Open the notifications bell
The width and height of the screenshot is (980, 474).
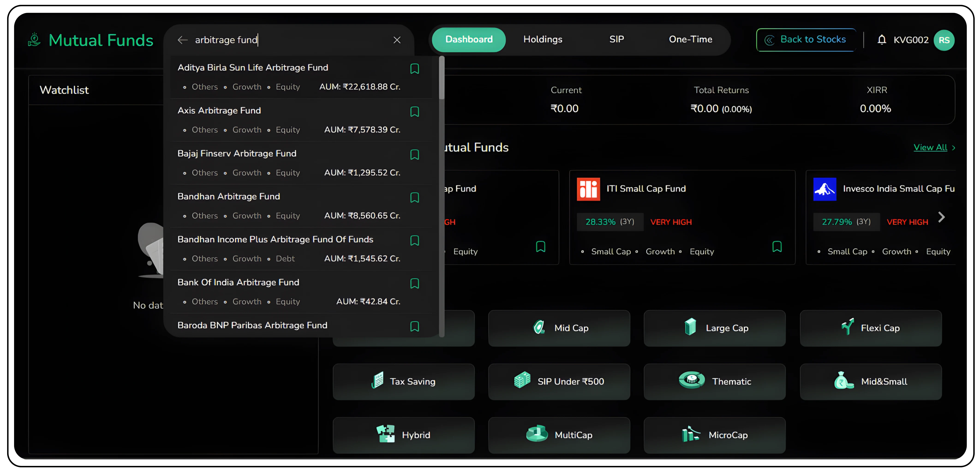click(x=881, y=39)
